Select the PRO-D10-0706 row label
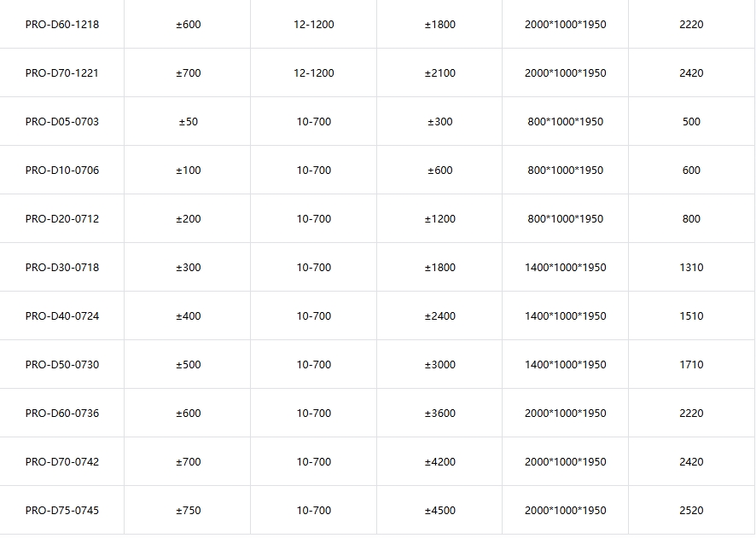The height and width of the screenshot is (538, 756). click(x=61, y=171)
